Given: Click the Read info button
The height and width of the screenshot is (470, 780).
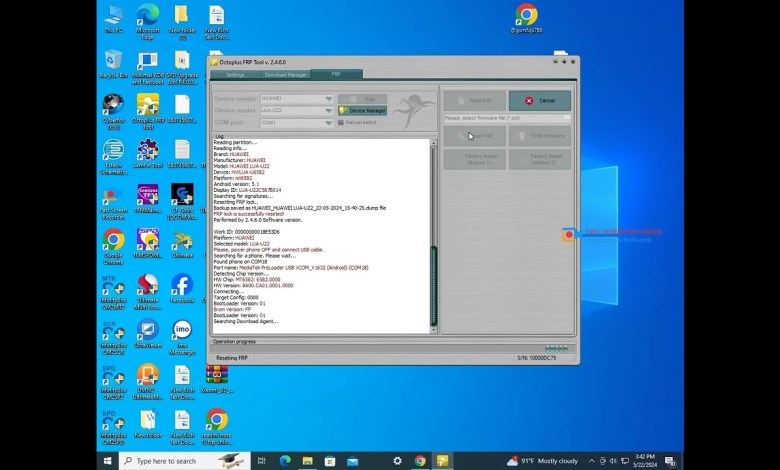Looking at the screenshot, I should click(475, 100).
